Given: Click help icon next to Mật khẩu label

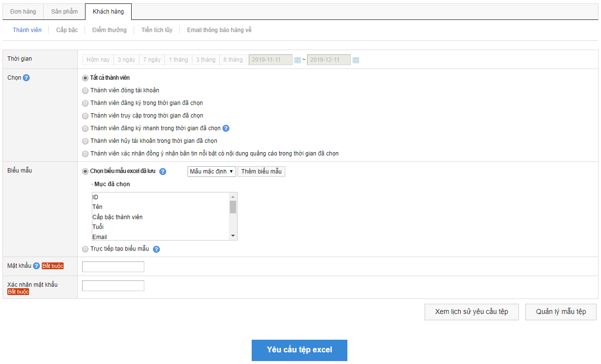Looking at the screenshot, I should click(x=36, y=266).
